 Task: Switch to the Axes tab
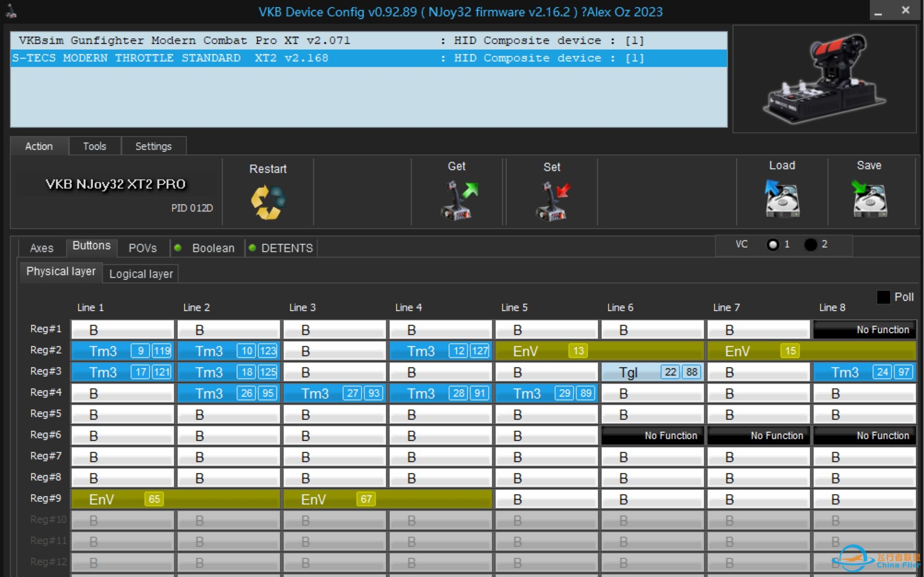click(42, 248)
